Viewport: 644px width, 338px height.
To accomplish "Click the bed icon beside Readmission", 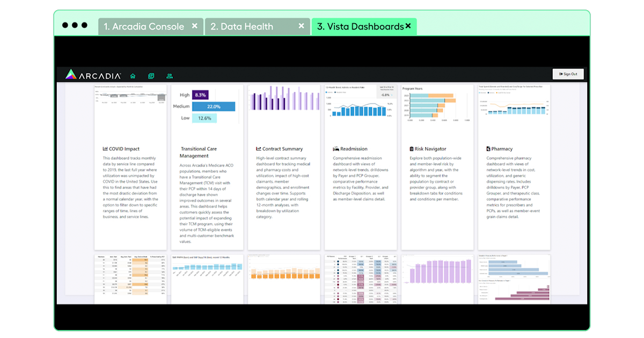I will pyautogui.click(x=335, y=149).
